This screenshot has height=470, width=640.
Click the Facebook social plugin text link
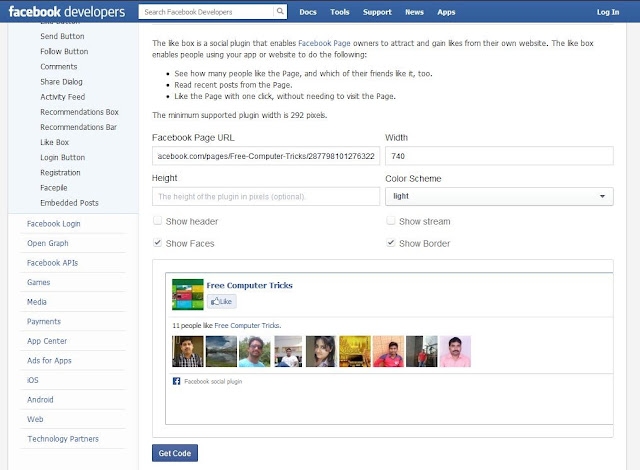[x=213, y=381]
